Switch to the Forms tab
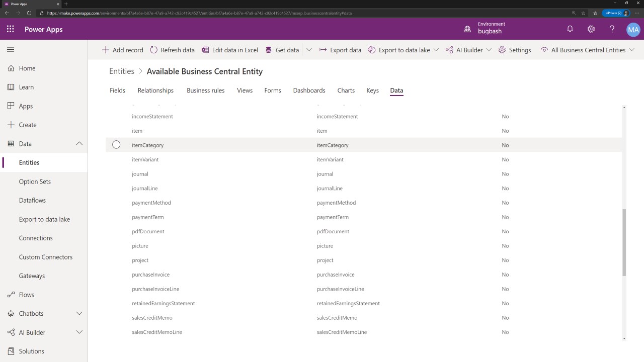This screenshot has height=362, width=644. pyautogui.click(x=273, y=90)
